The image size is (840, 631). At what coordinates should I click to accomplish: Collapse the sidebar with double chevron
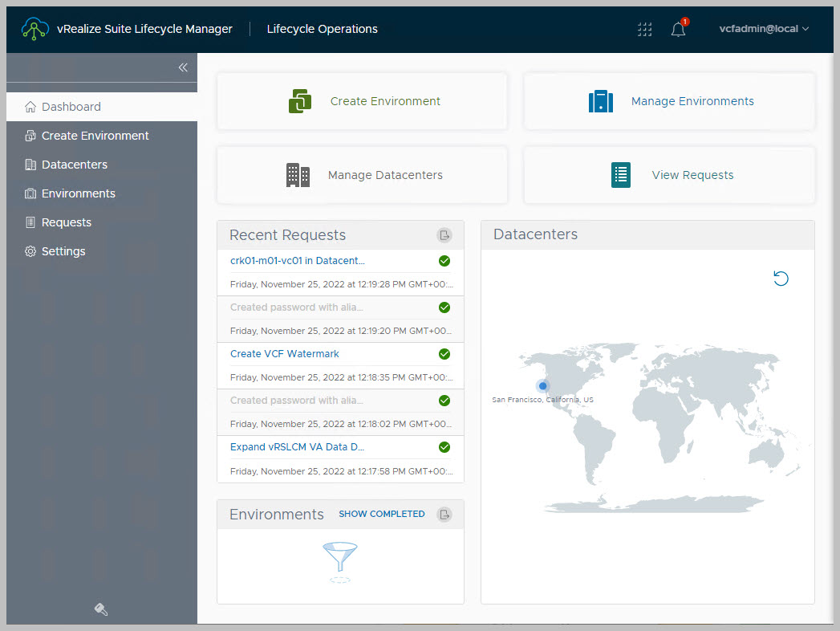tap(183, 67)
